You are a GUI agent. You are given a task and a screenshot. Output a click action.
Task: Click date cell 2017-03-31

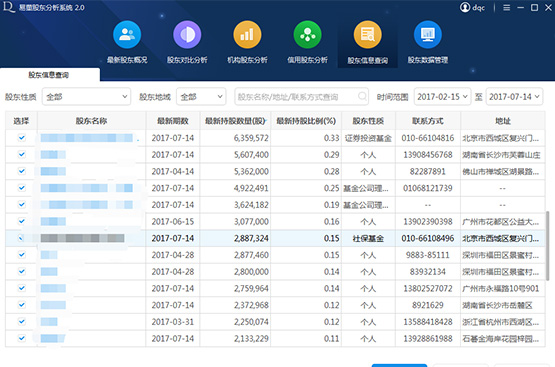(173, 322)
